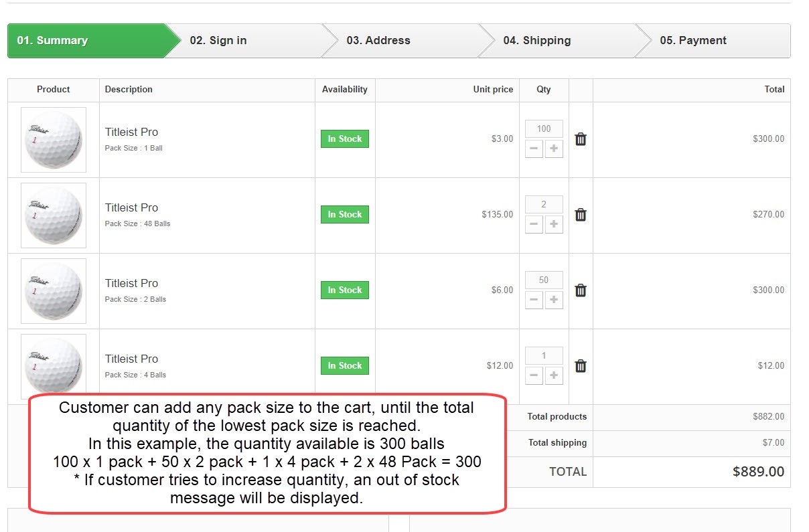809x532 pixels.
Task: Add one more 48 Balls pack
Action: pos(554,224)
